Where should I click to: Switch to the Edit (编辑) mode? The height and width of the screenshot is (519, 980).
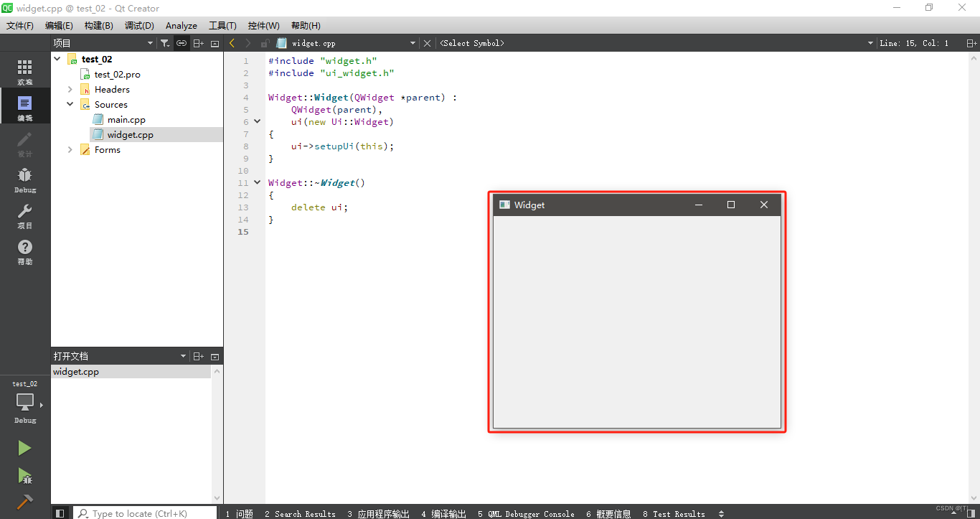(x=25, y=107)
